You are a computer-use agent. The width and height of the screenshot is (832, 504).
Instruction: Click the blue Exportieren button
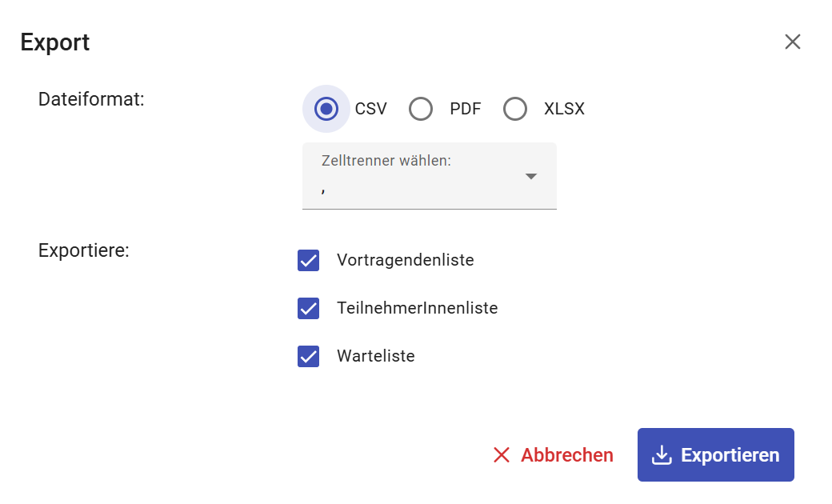tap(715, 455)
